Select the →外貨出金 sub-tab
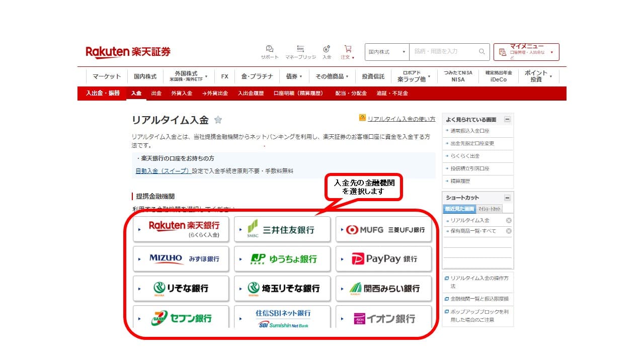The height and width of the screenshot is (362, 644). coord(215,93)
